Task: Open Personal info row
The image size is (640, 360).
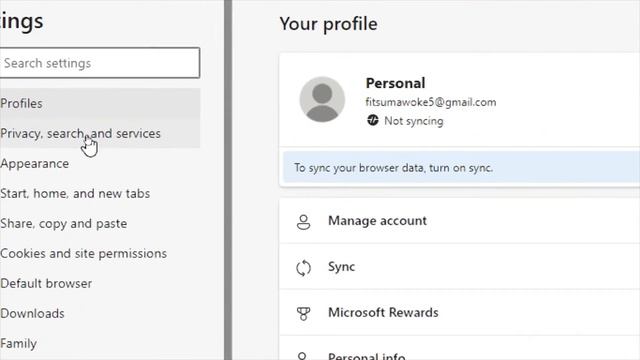Action: tap(460, 348)
